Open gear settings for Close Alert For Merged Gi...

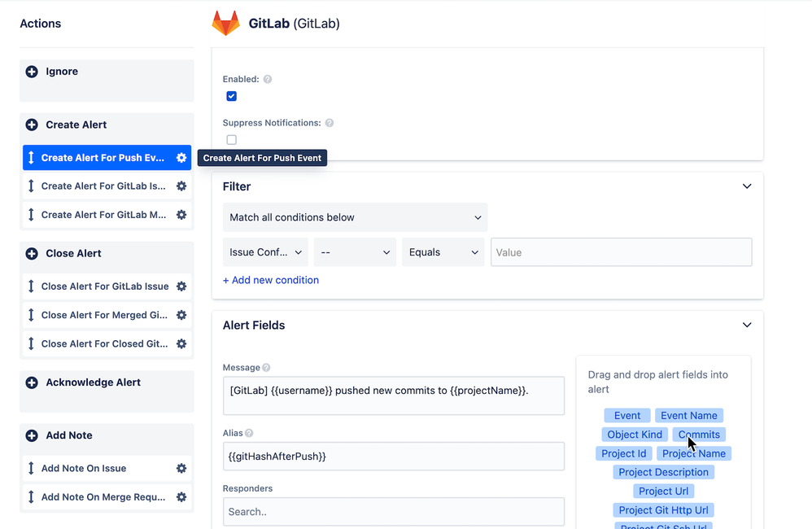pos(181,315)
